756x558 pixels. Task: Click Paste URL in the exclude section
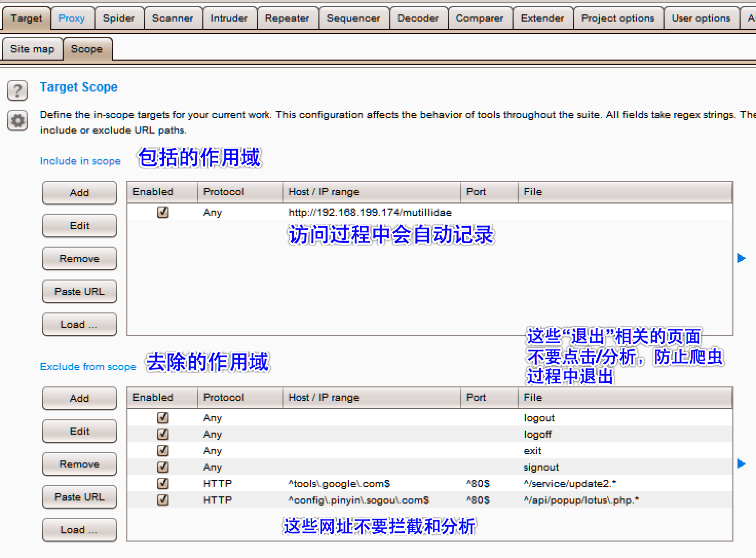click(x=79, y=497)
